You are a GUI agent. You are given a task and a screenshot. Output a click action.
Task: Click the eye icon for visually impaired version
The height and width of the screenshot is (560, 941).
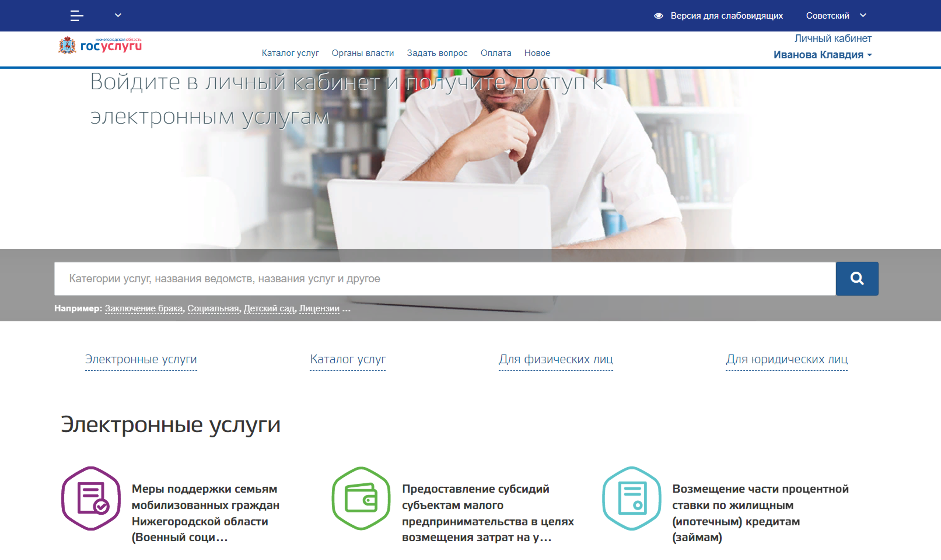pos(658,15)
